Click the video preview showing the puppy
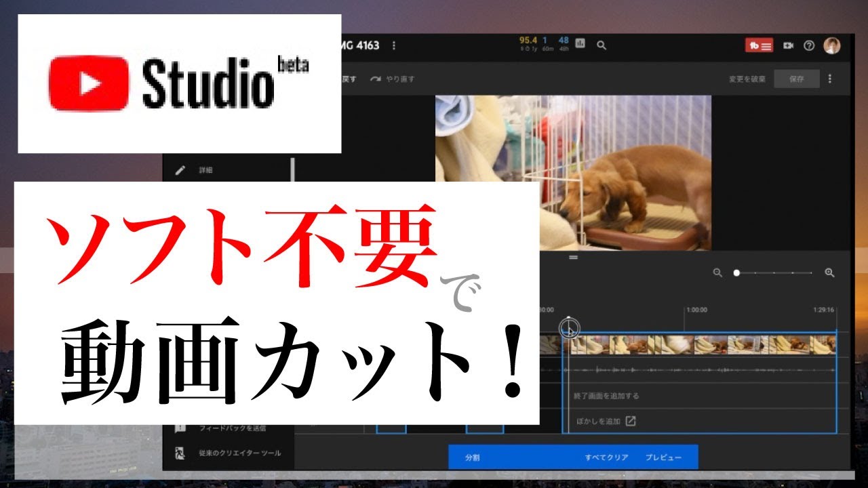The height and width of the screenshot is (488, 868). pyautogui.click(x=573, y=173)
